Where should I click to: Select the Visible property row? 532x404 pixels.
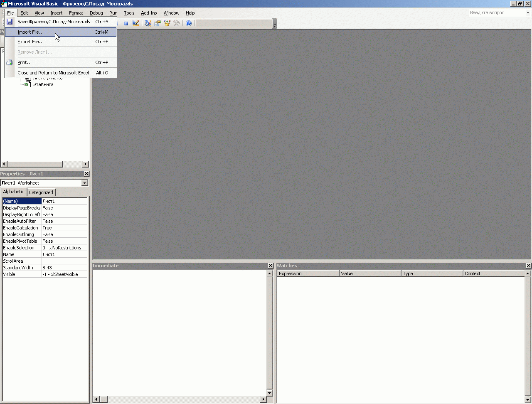click(x=45, y=274)
